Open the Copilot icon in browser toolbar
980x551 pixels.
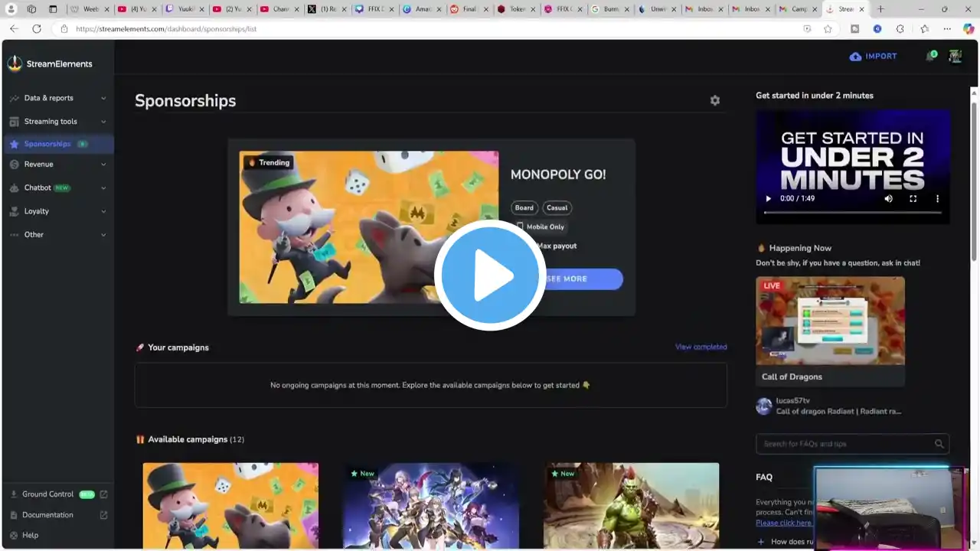[969, 28]
